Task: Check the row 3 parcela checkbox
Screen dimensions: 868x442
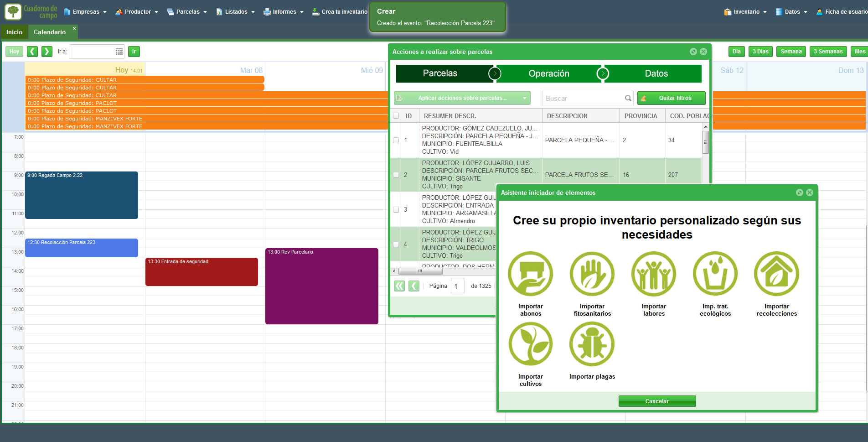Action: (x=396, y=209)
